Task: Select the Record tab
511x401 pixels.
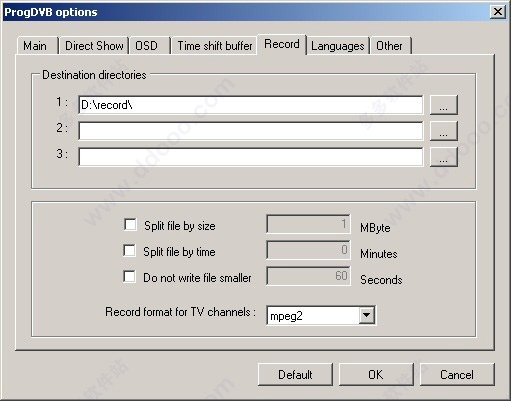Action: pos(281,44)
